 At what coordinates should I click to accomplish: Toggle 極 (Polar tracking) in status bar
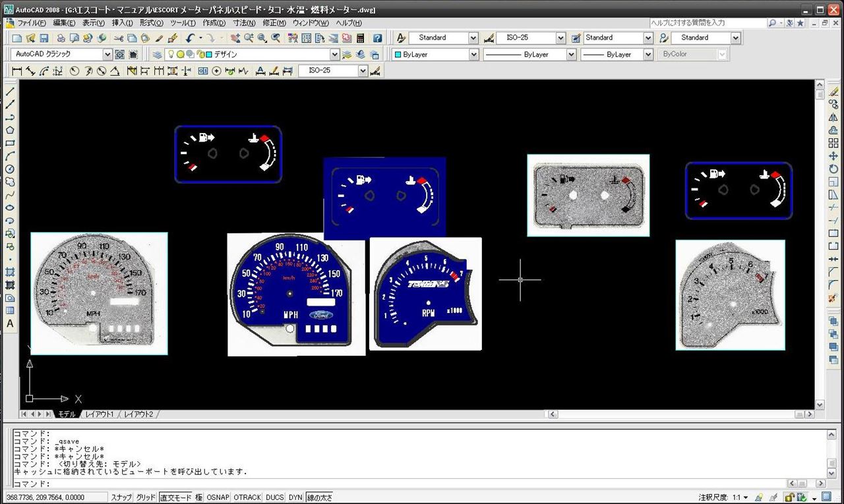click(x=198, y=497)
